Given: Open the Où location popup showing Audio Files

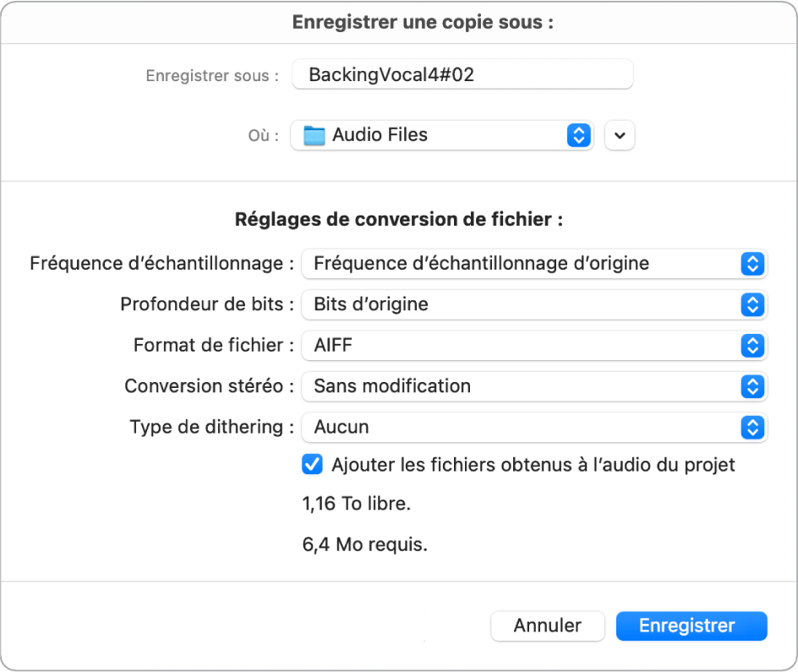Looking at the screenshot, I should pyautogui.click(x=441, y=134).
